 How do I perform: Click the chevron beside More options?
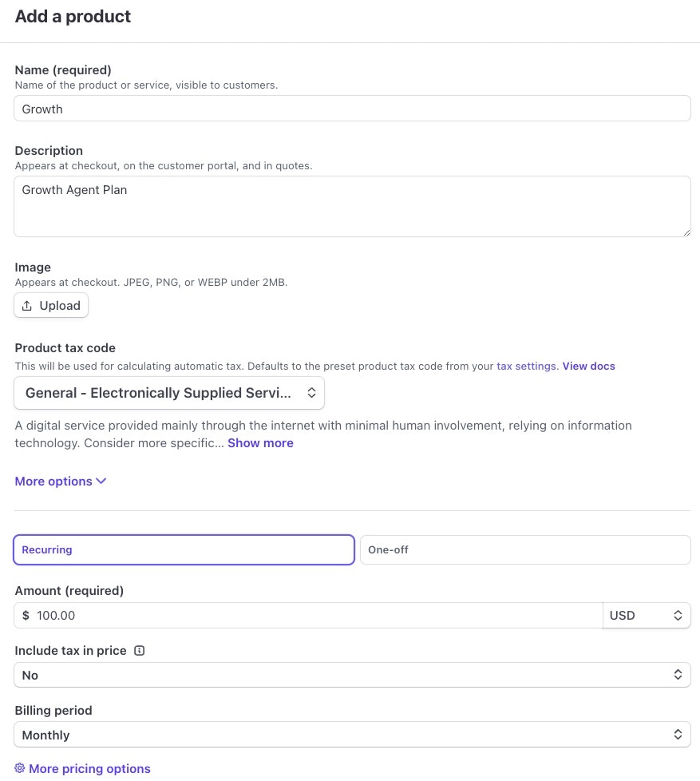coord(101,481)
